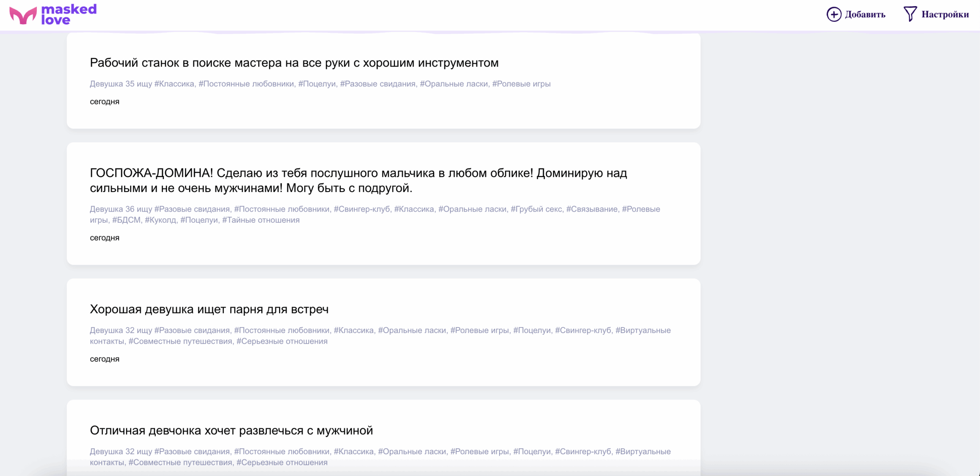Image resolution: width=980 pixels, height=476 pixels.
Task: Open listing titled 'Рабочий станок в поиске мастера'
Action: (294, 63)
